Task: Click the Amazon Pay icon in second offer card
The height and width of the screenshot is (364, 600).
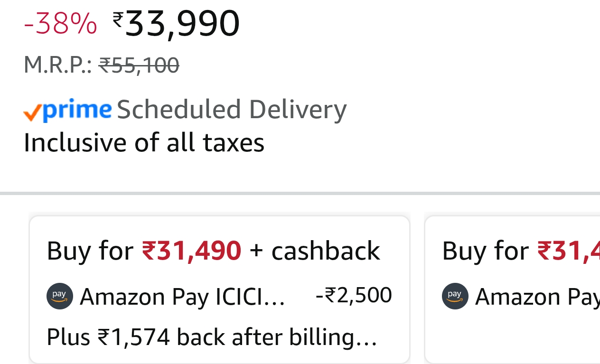Action: tap(455, 296)
